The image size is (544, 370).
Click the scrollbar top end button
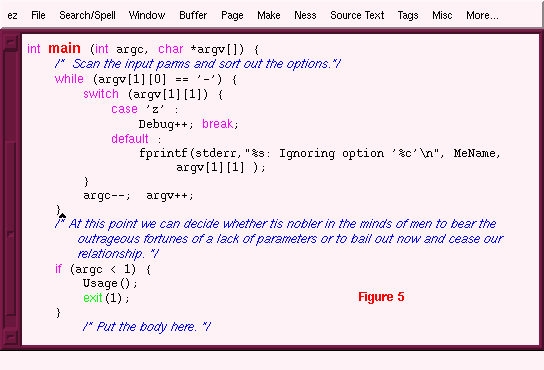(10, 42)
